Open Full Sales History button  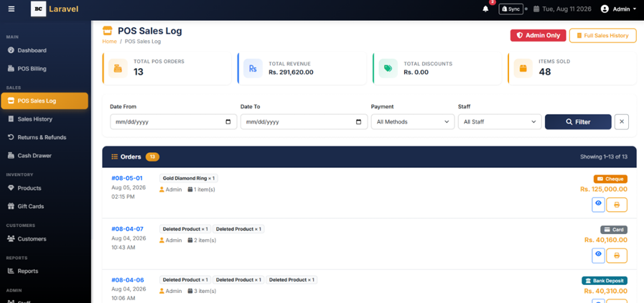[x=602, y=36]
